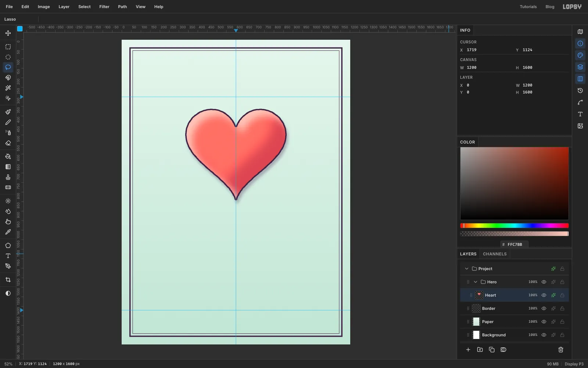Select the Paint Bucket tool
The height and width of the screenshot is (368, 588).
[x=8, y=156]
